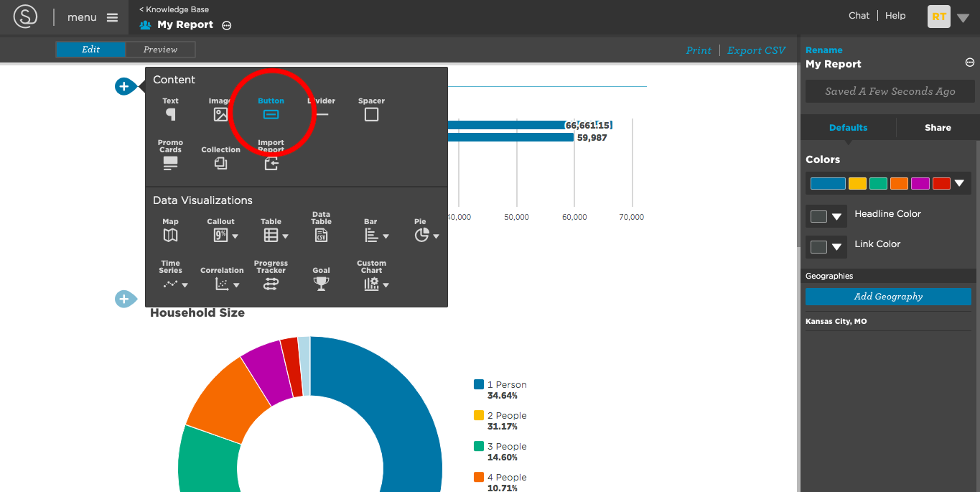Click the green palette color swatch
Screen dimensions: 980x492
pos(878,183)
